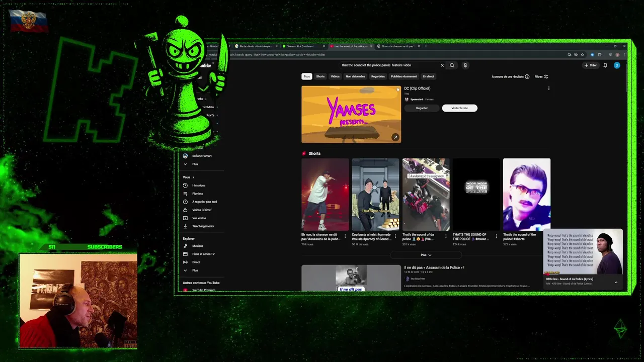Click the Visiter le site button
The height and width of the screenshot is (362, 644).
coord(459,108)
